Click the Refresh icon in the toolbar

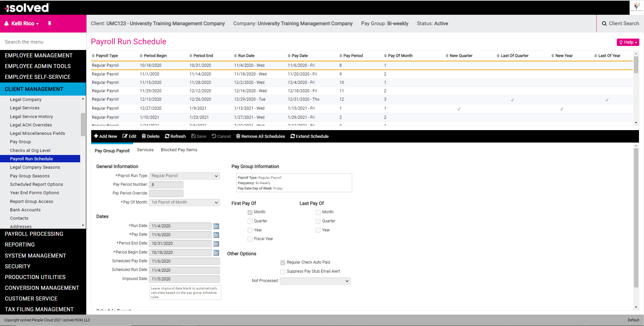[167, 136]
